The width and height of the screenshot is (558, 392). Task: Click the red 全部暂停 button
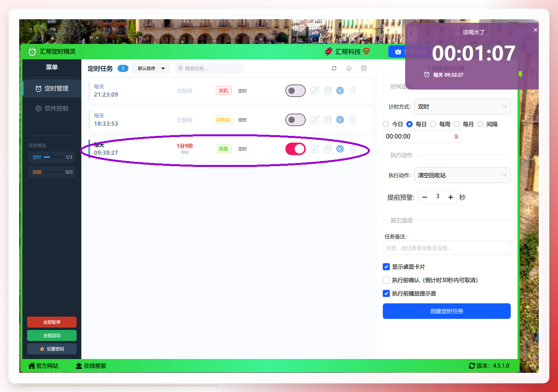52,322
